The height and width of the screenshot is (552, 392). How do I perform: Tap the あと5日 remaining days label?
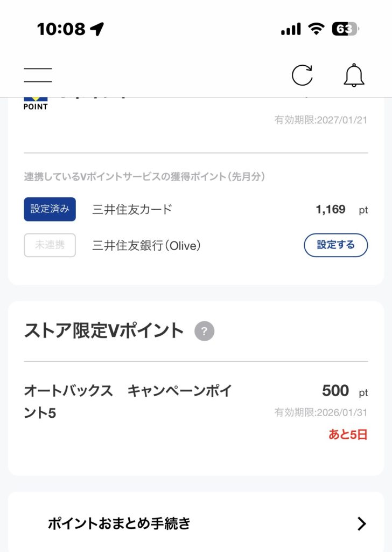pyautogui.click(x=348, y=434)
